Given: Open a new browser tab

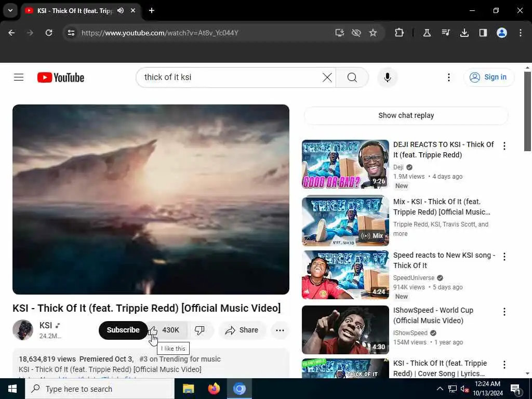Looking at the screenshot, I should point(152,10).
